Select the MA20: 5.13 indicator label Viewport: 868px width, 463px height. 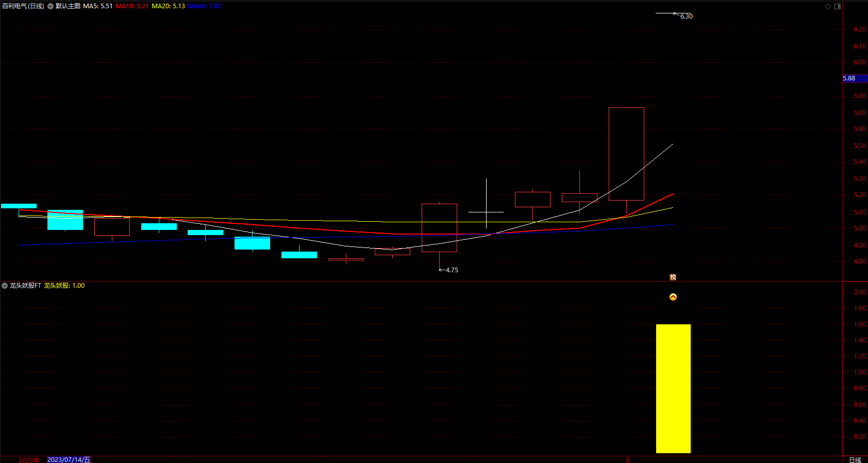click(x=168, y=6)
